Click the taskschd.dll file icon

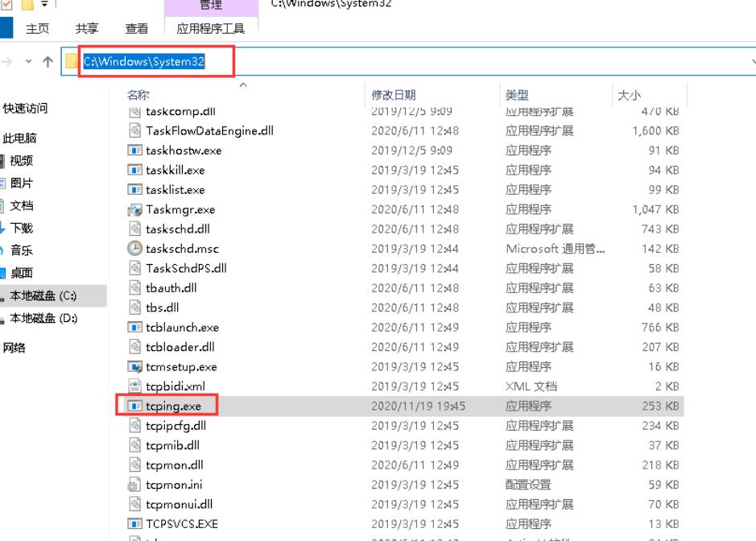134,229
